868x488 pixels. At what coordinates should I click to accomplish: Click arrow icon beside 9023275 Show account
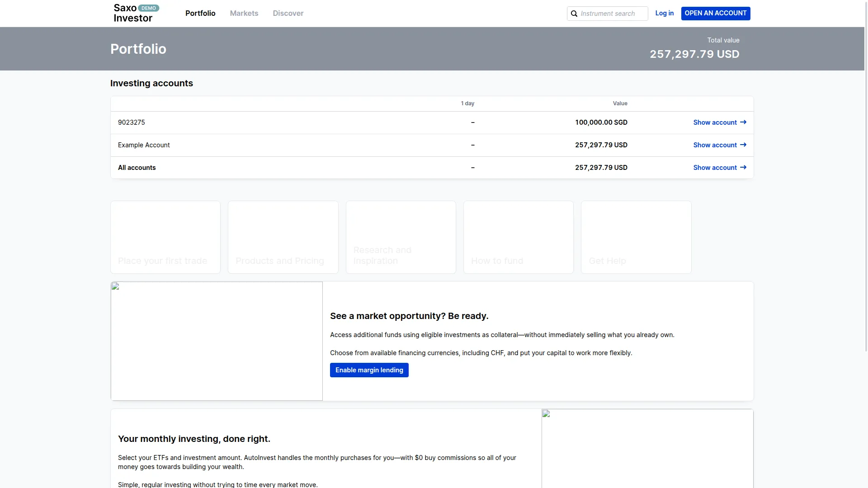743,122
